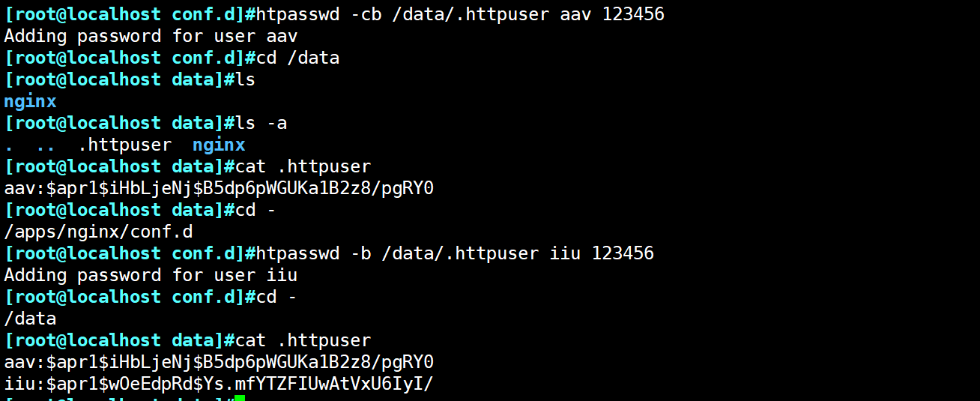Click the /data/.httpuser path in the -cb command

coord(471,14)
